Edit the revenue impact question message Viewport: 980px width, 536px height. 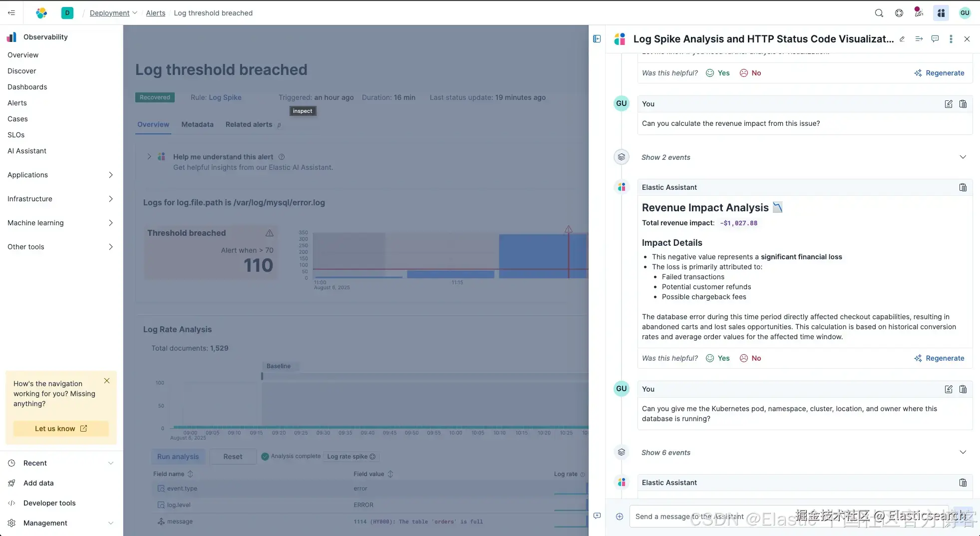(949, 104)
